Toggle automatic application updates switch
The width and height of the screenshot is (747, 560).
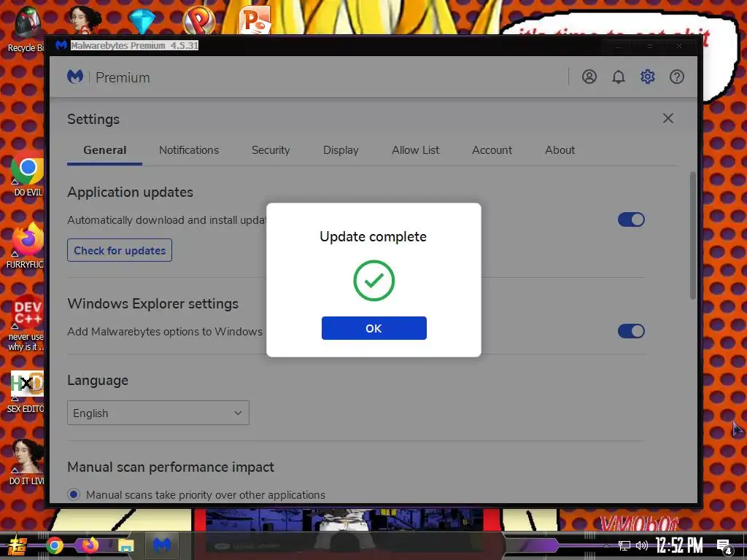tap(631, 219)
